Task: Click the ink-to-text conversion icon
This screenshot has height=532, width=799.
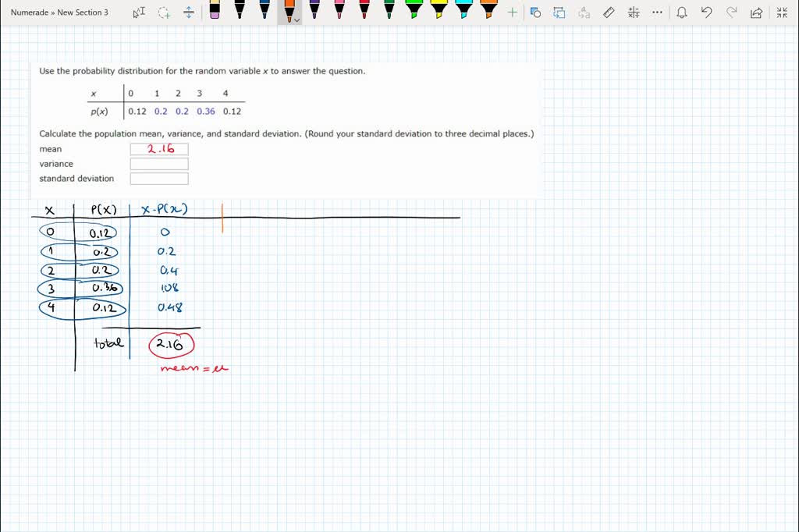Action: click(584, 12)
